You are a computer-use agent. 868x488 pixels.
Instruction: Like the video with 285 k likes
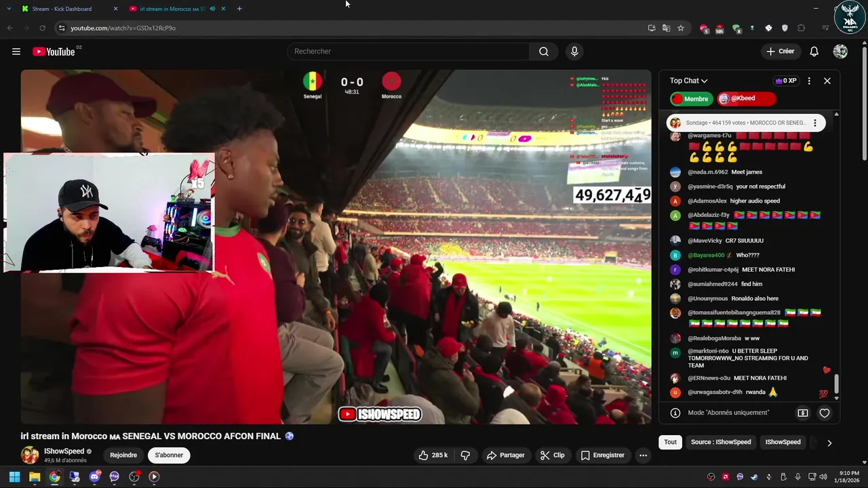coord(433,455)
